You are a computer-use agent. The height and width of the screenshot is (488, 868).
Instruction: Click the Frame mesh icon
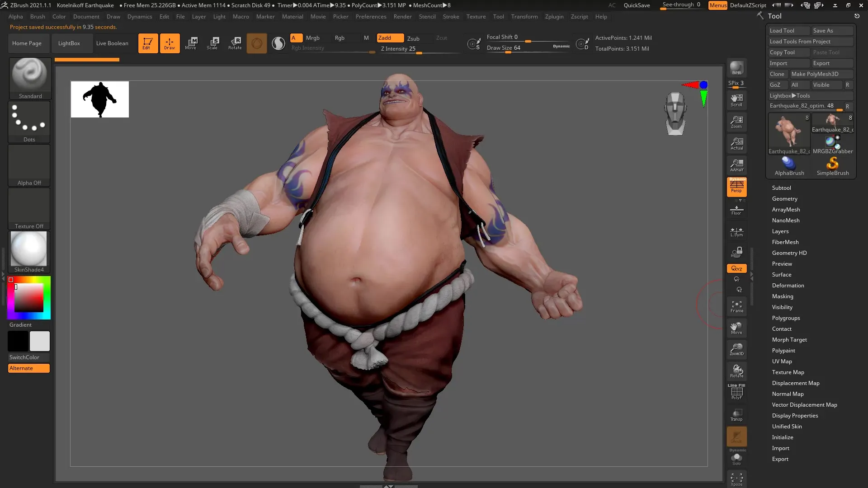[736, 307]
